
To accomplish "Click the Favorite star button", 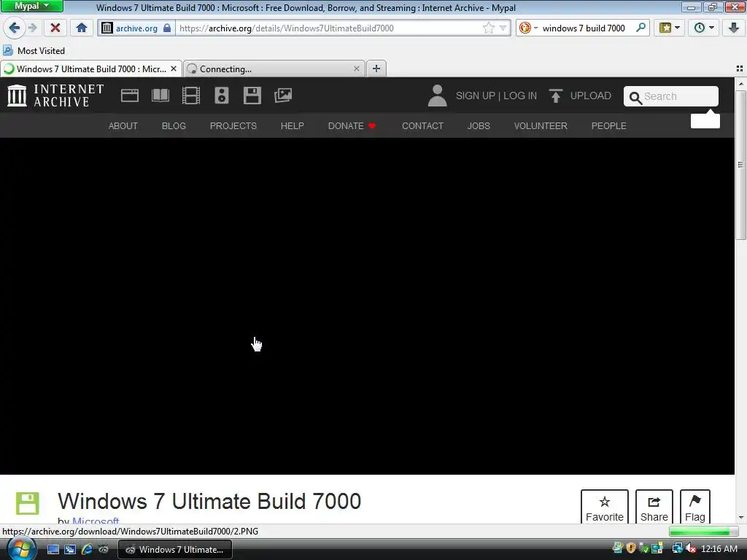I will click(604, 507).
